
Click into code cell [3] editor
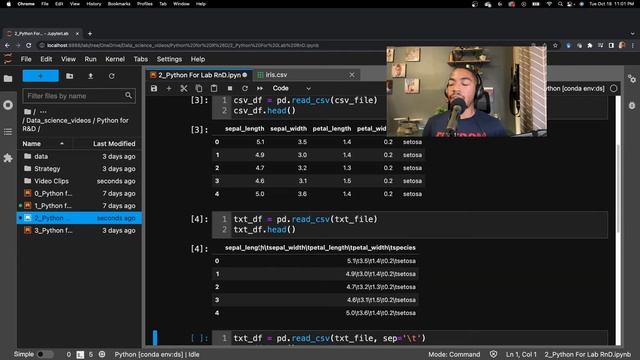point(410,105)
